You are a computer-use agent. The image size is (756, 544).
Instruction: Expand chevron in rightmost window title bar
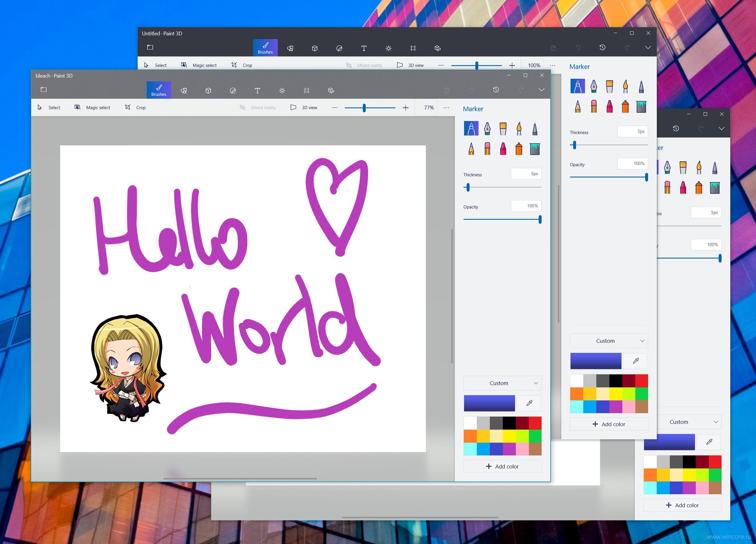(721, 129)
